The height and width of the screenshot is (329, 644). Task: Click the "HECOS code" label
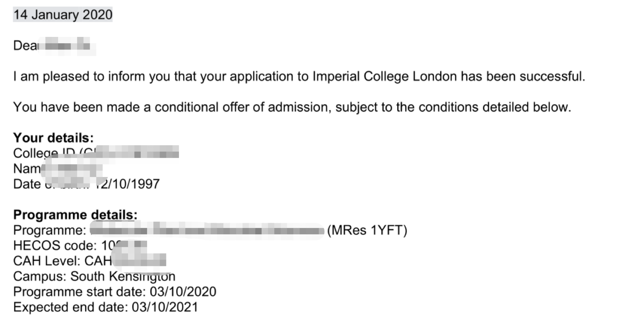tap(55, 246)
